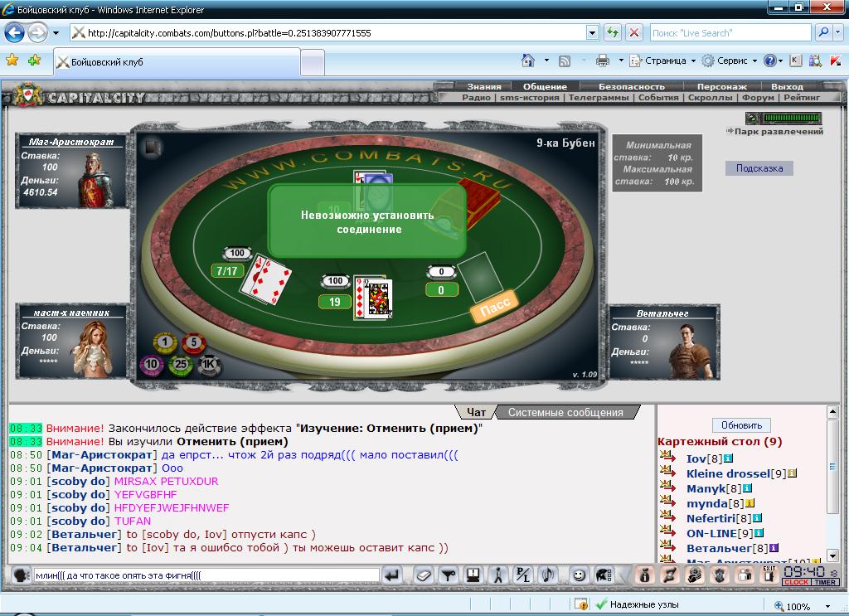Click the Print icon
This screenshot has width=849, height=616.
pyautogui.click(x=603, y=61)
